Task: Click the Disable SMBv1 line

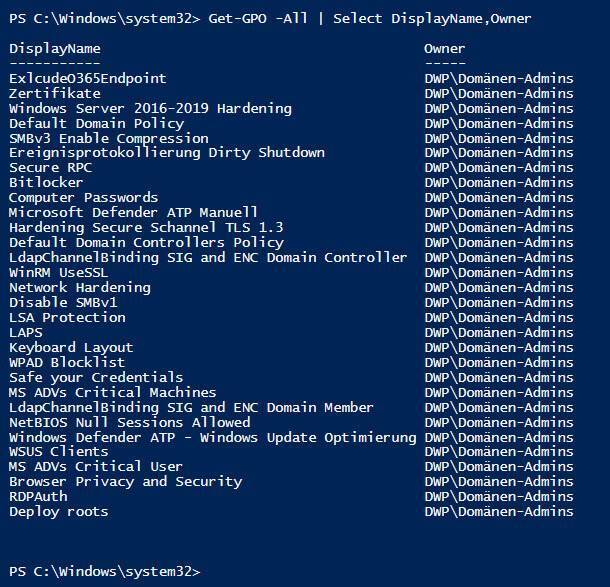Action: coord(62,302)
